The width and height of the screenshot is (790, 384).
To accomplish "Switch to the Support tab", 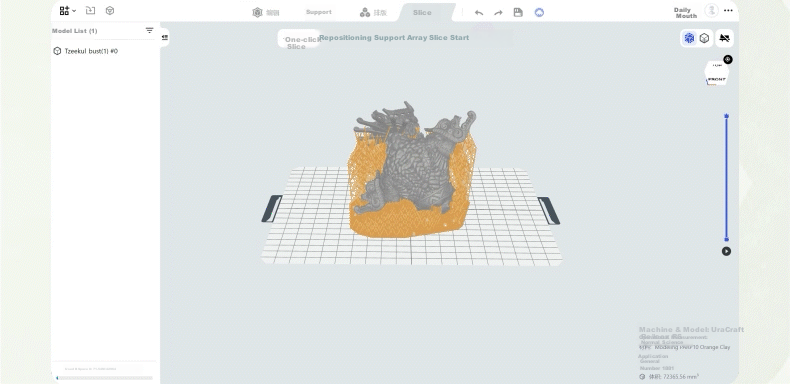I will click(x=318, y=12).
